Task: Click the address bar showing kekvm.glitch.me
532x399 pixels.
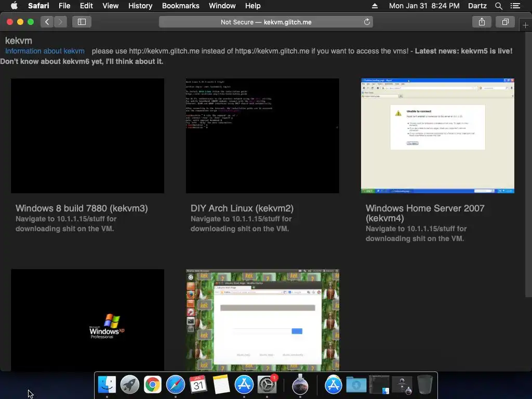Action: pyautogui.click(x=266, y=22)
